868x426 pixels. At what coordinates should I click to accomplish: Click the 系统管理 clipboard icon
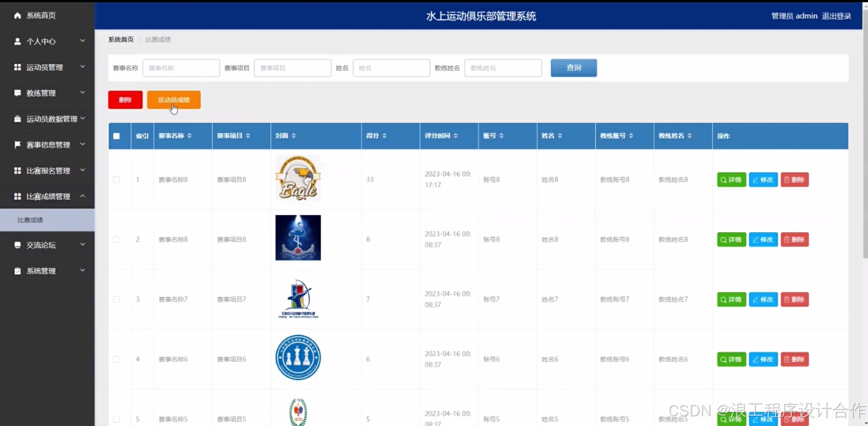pos(18,271)
